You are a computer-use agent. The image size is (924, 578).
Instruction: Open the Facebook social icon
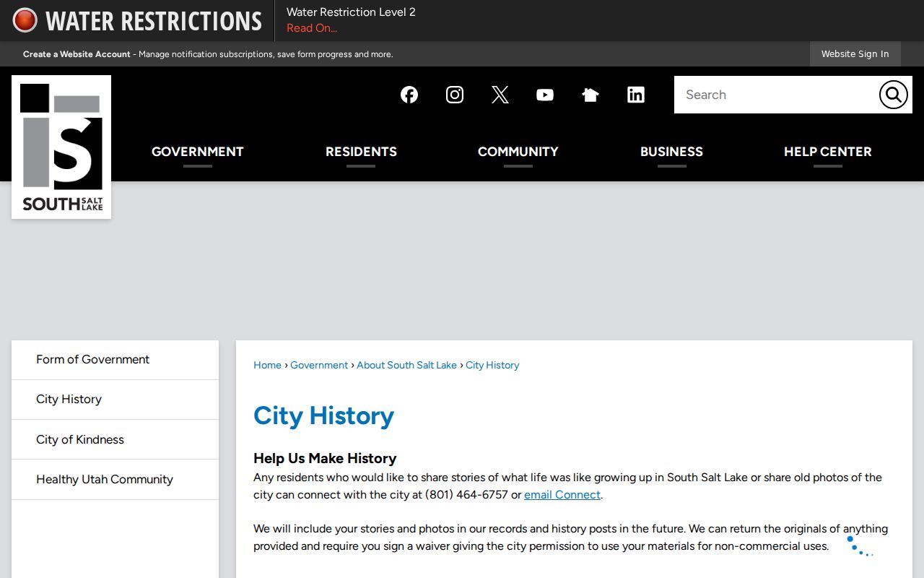click(x=409, y=95)
